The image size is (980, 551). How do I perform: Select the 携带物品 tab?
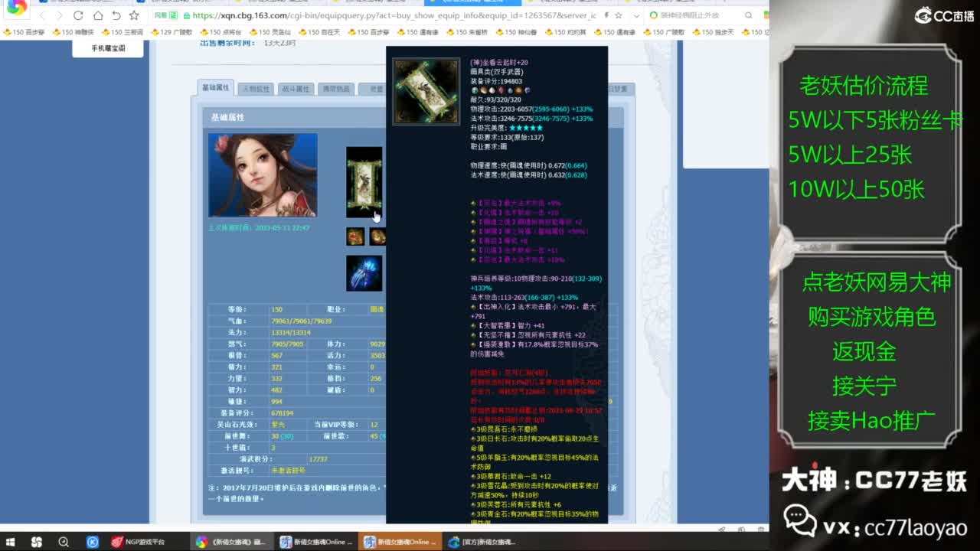[334, 89]
